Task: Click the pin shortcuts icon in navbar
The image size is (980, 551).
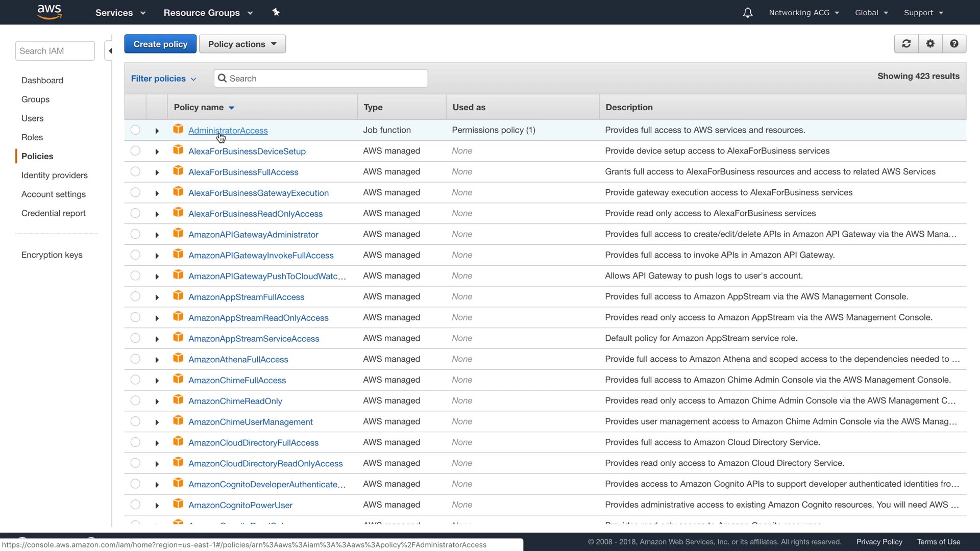Action: pyautogui.click(x=276, y=12)
